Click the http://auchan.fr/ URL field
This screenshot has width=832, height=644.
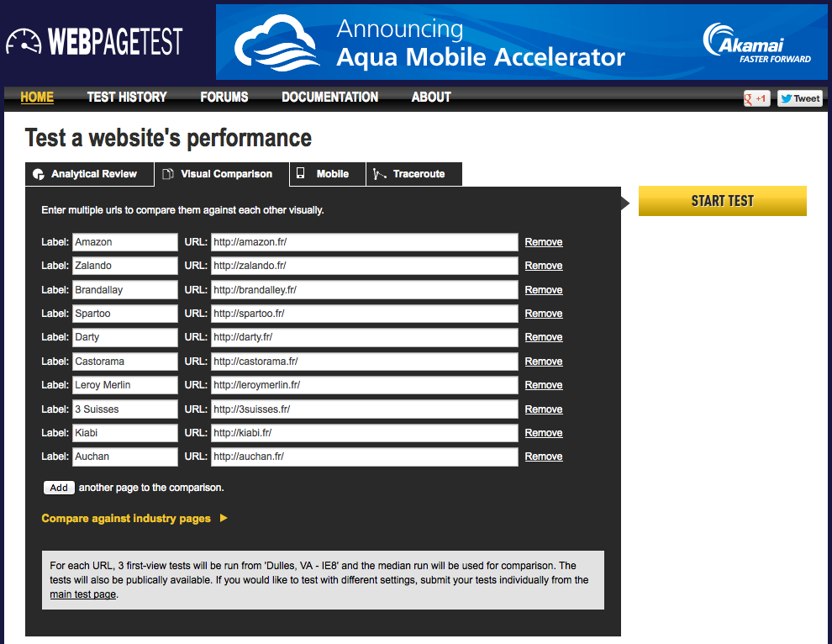click(x=365, y=457)
